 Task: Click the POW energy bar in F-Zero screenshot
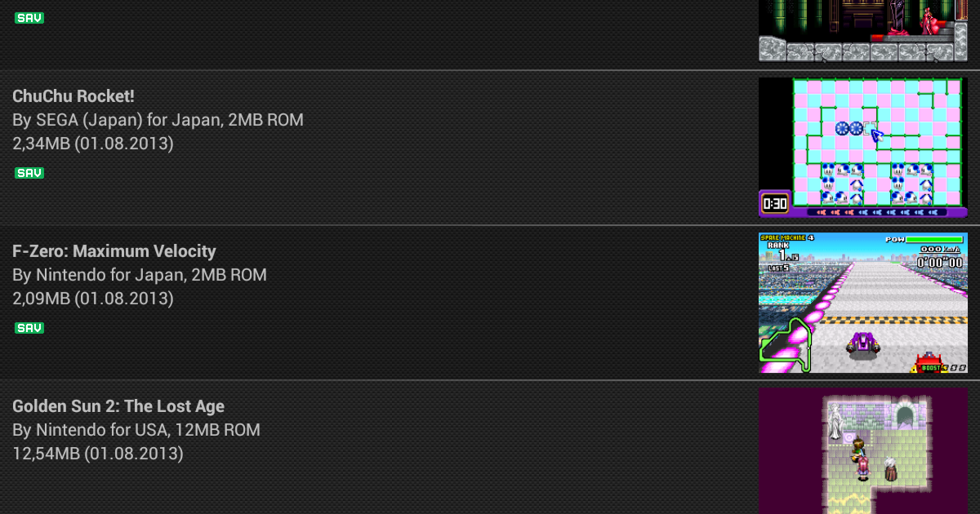[933, 240]
